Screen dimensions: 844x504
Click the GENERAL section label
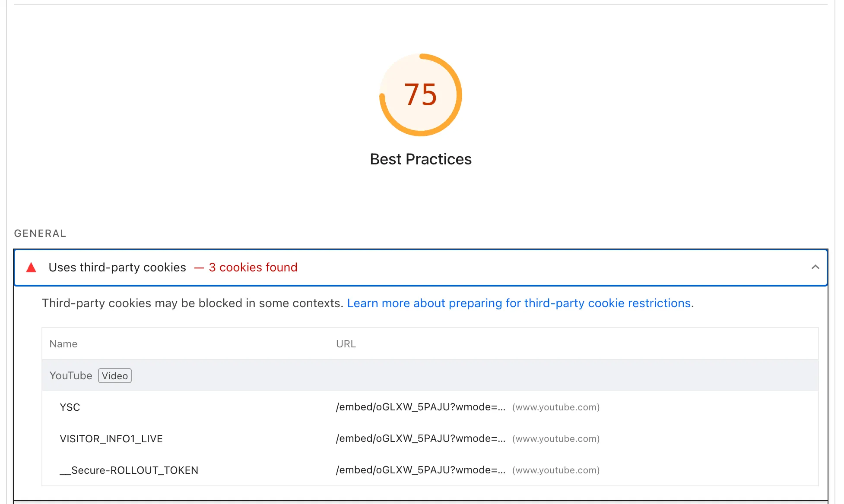click(40, 233)
